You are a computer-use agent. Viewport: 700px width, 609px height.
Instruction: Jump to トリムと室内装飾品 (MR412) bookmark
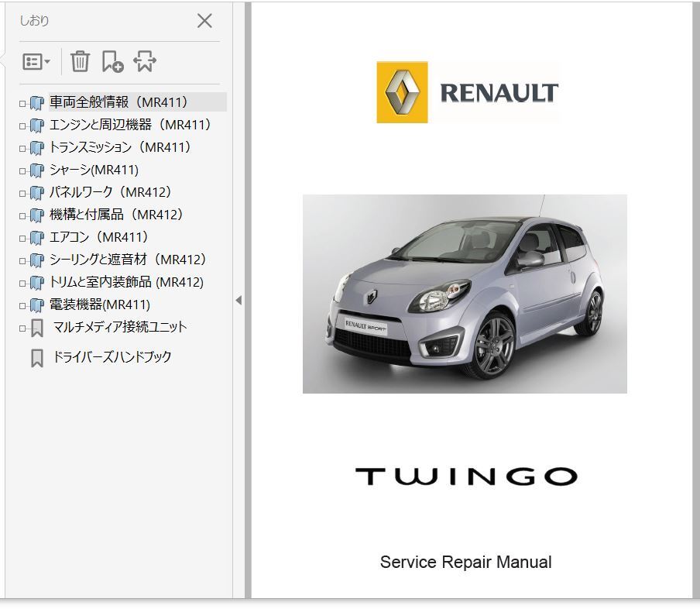coord(126,282)
